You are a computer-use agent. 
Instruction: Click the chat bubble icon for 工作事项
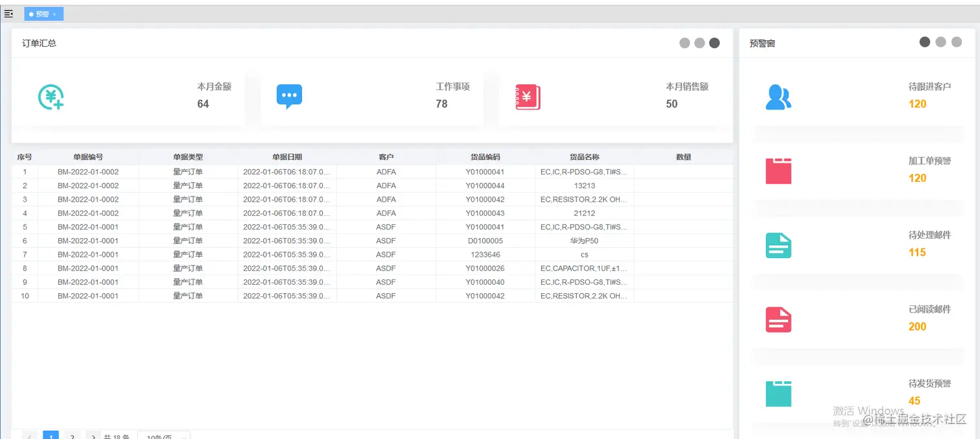(x=289, y=97)
